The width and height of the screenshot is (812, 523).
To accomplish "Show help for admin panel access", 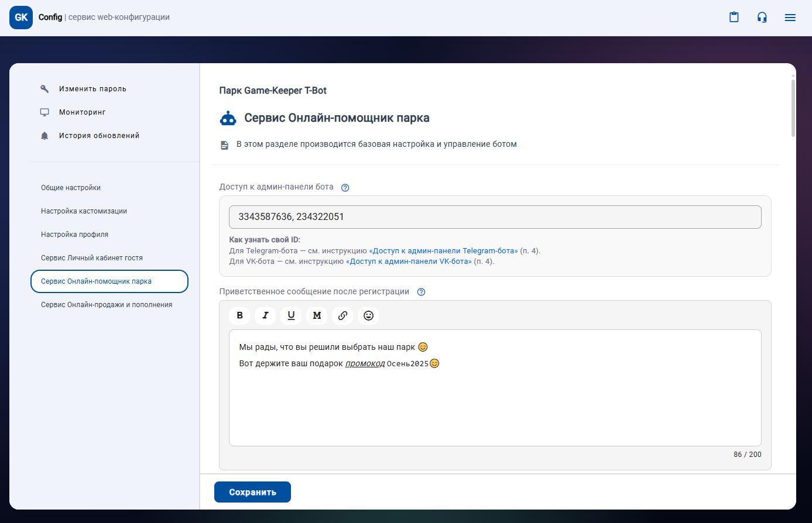I will (345, 188).
